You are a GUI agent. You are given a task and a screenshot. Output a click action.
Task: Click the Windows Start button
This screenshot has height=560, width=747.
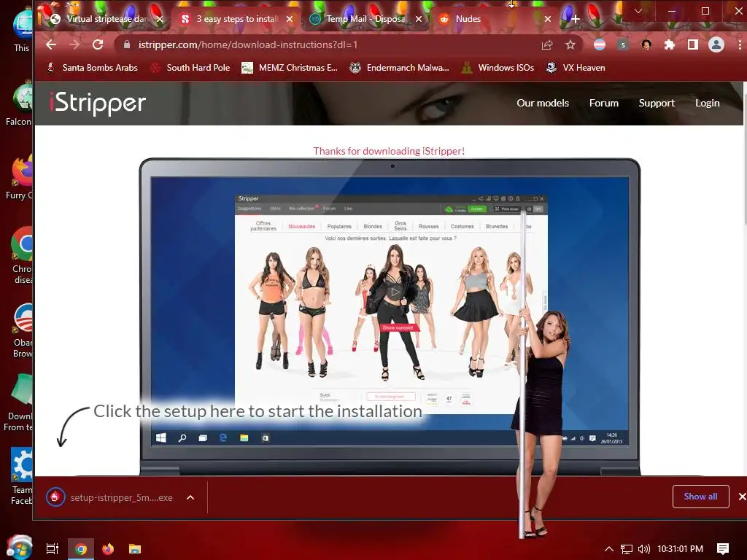pos(20,548)
